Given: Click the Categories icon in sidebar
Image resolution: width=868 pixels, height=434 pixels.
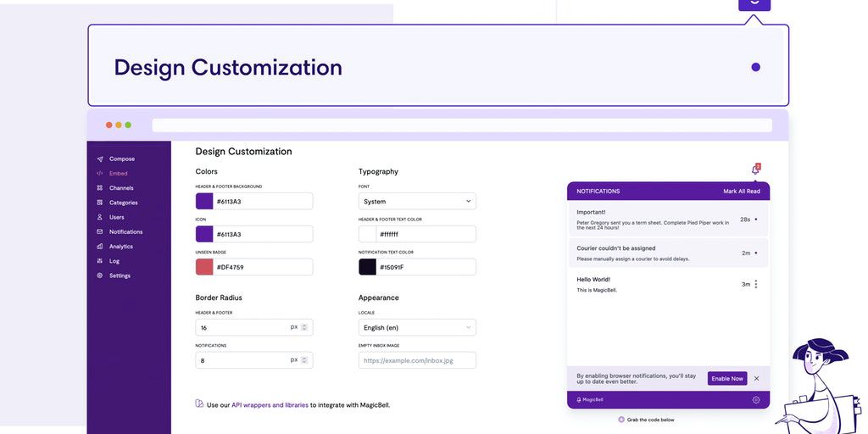Looking at the screenshot, I should click(x=100, y=203).
